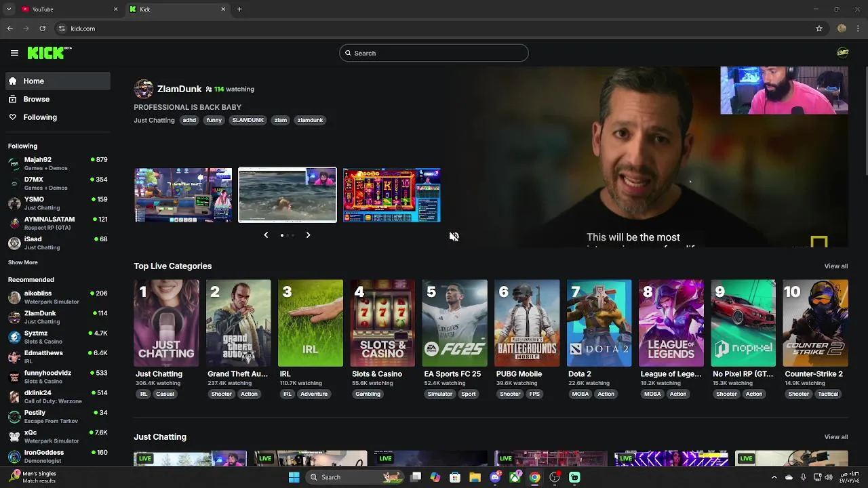Show hidden system tray icons
The height and width of the screenshot is (488, 868).
point(774,477)
